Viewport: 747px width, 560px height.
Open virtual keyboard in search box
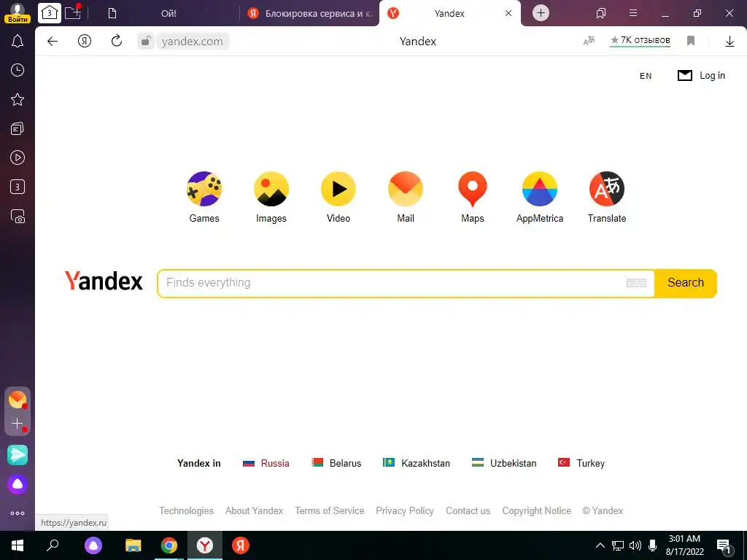(636, 284)
